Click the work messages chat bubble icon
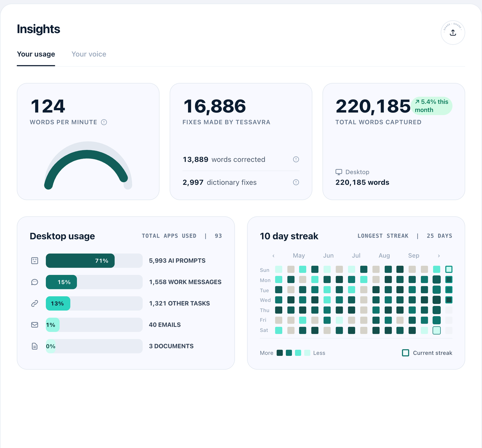 coord(35,282)
